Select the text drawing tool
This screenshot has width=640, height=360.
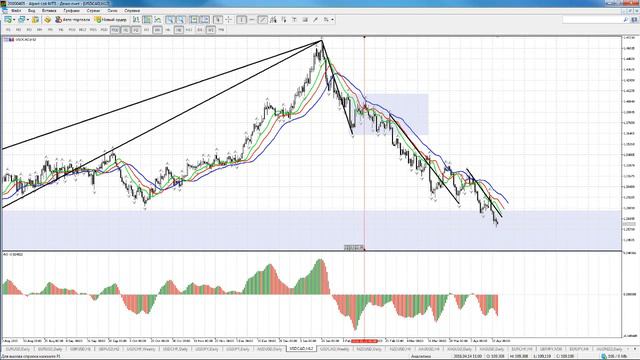(294, 20)
